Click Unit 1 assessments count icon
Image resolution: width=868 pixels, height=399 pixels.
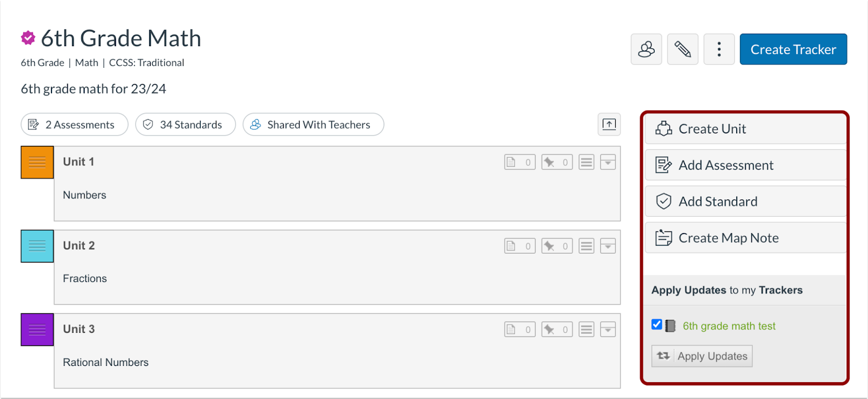click(520, 162)
